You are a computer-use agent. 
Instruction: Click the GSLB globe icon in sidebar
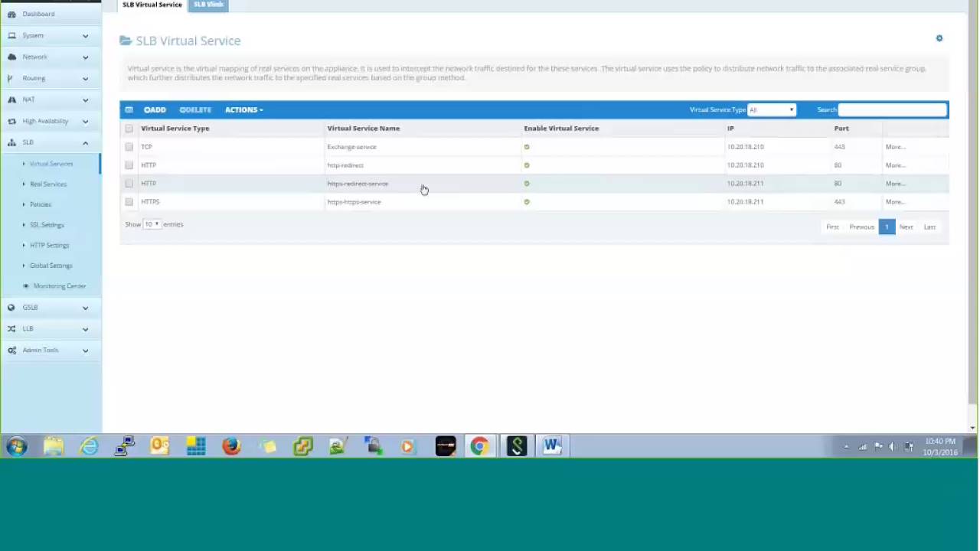(11, 307)
